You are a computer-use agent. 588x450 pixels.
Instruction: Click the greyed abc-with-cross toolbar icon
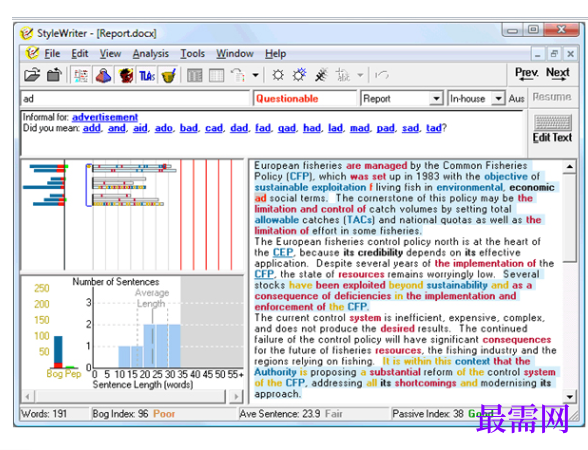[x=343, y=75]
